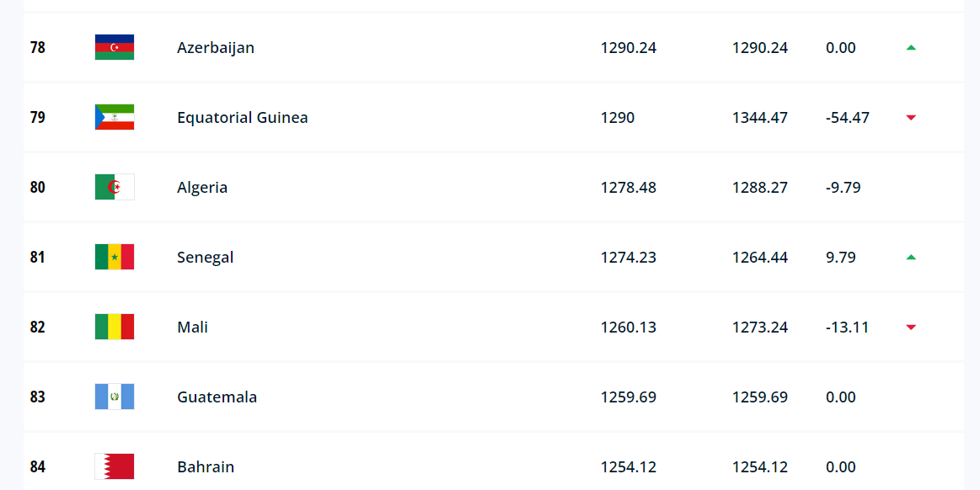Open the Equatorial Guinea team link
Screen dimensions: 980x490
(243, 118)
